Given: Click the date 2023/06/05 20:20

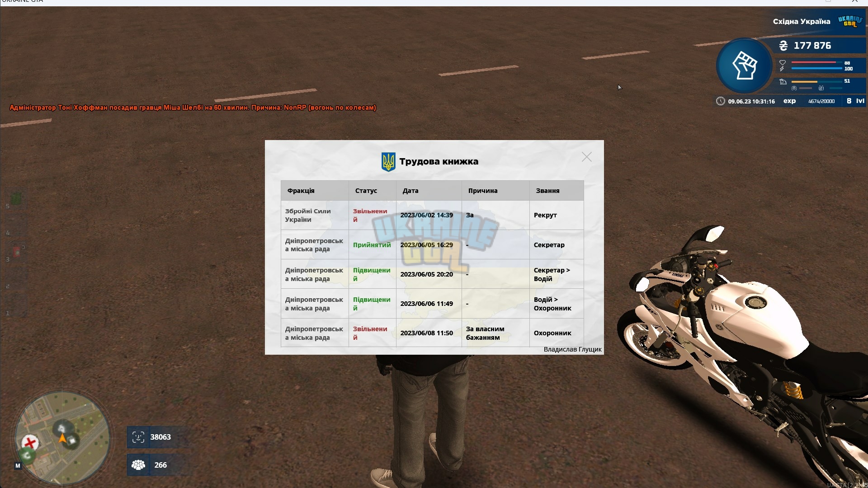Looking at the screenshot, I should pyautogui.click(x=427, y=274).
